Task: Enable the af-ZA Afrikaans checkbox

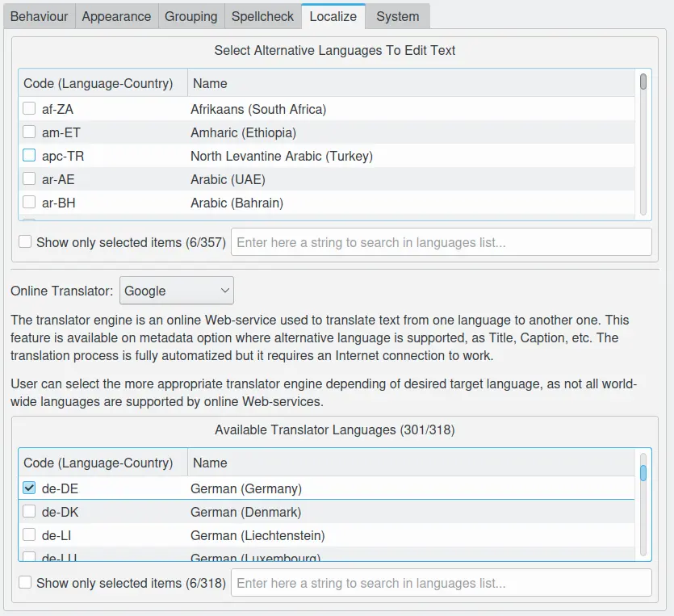Action: (29, 109)
